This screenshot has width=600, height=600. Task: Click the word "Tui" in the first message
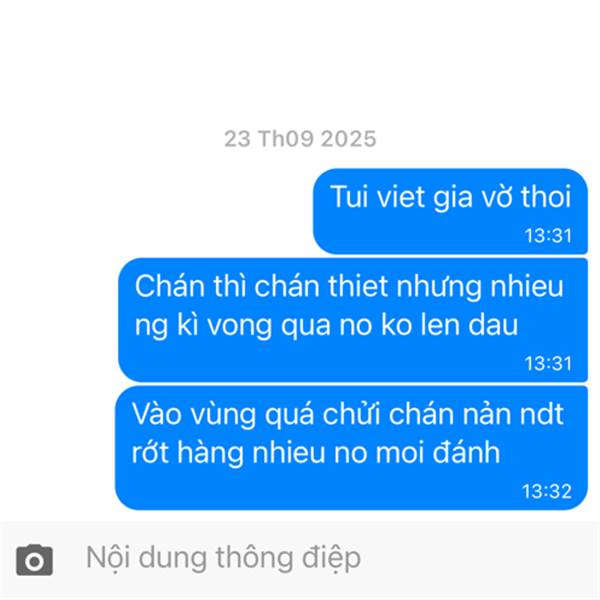(347, 197)
